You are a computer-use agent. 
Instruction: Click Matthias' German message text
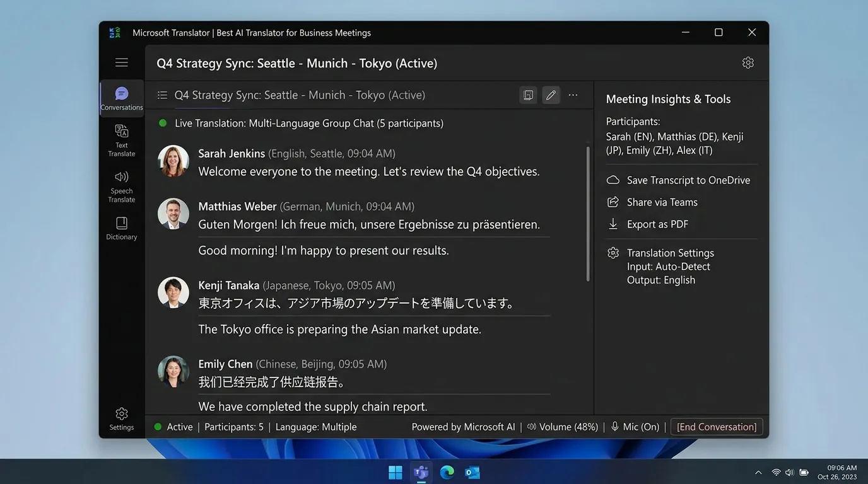[x=369, y=224]
